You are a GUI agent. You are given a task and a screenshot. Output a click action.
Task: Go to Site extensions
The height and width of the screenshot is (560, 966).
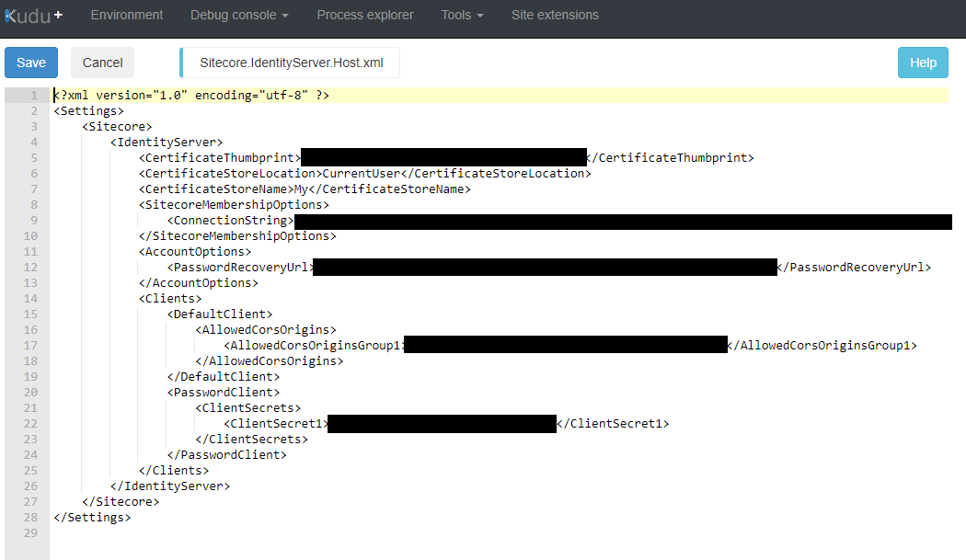[x=555, y=15]
